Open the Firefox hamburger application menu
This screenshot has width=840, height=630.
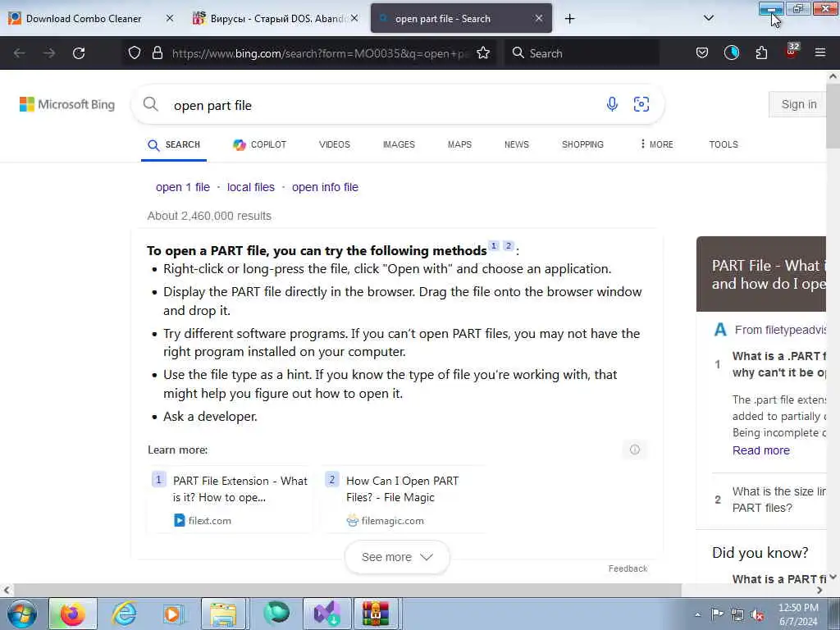(820, 52)
